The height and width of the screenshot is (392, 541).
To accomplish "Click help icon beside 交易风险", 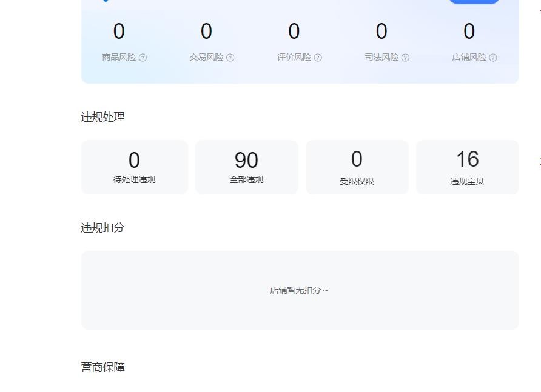I will 230,58.
